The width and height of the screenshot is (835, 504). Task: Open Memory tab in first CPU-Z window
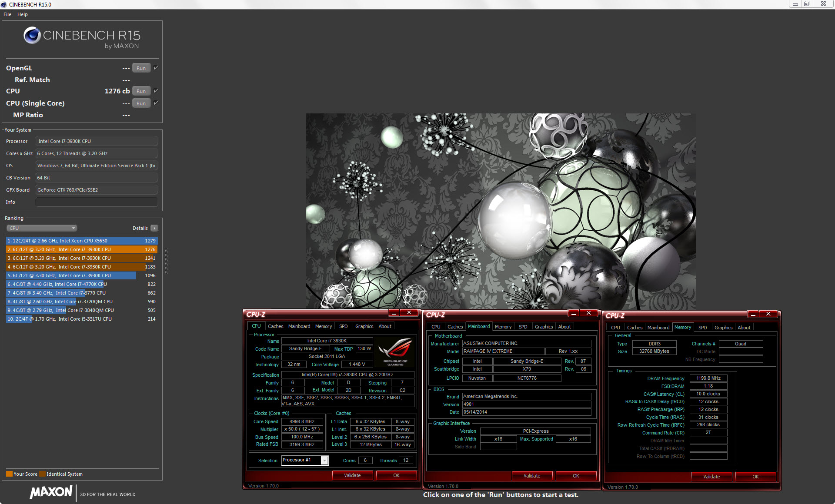tap(324, 326)
